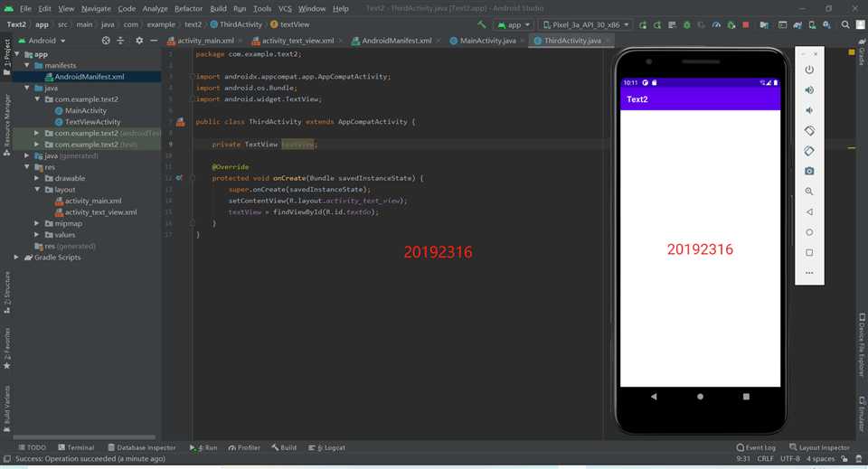Open the VCS menu
This screenshot has width=868, height=469.
285,8
